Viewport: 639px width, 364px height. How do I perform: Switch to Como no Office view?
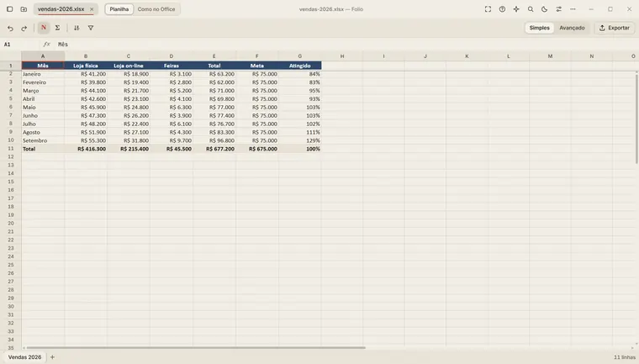tap(156, 9)
